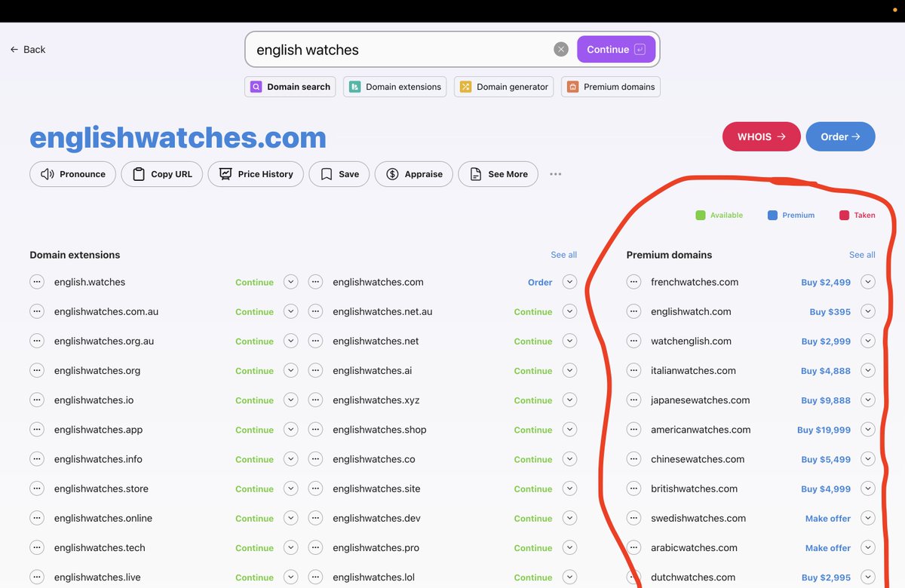The height and width of the screenshot is (588, 905).
Task: Expand the englishwatches.co row chevron
Action: click(569, 459)
